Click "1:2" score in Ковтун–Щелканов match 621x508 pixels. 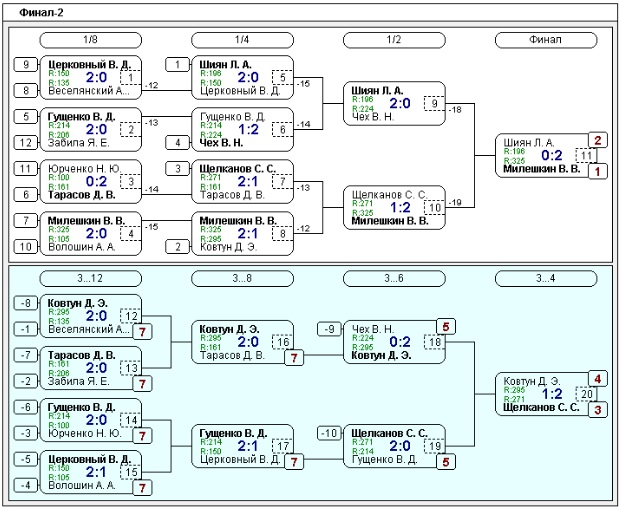pos(552,394)
